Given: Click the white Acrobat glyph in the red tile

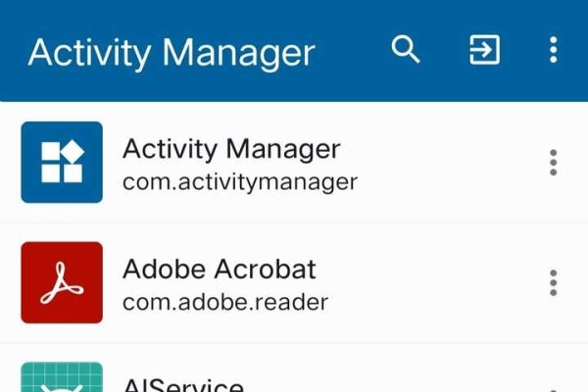Looking at the screenshot, I should (62, 284).
